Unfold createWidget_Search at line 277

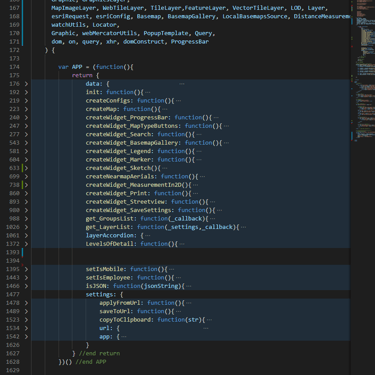(x=26, y=135)
